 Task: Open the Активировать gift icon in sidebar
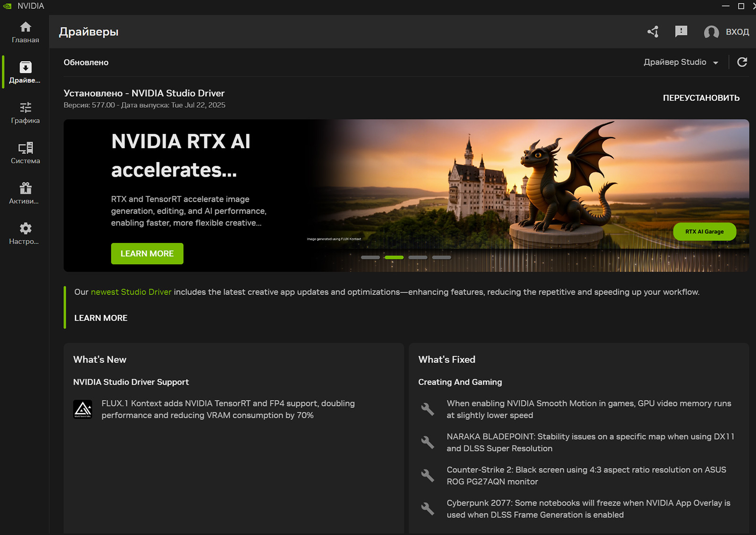click(26, 188)
